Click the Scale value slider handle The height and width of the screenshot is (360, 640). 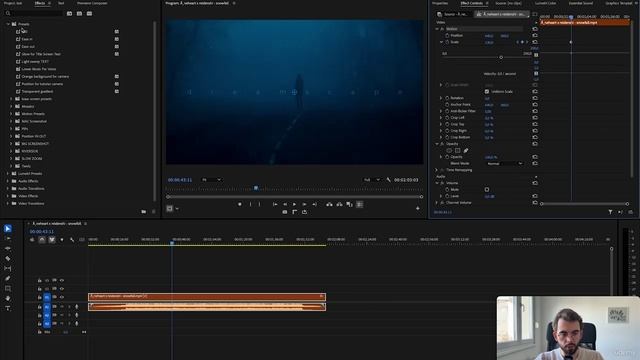[501, 58]
